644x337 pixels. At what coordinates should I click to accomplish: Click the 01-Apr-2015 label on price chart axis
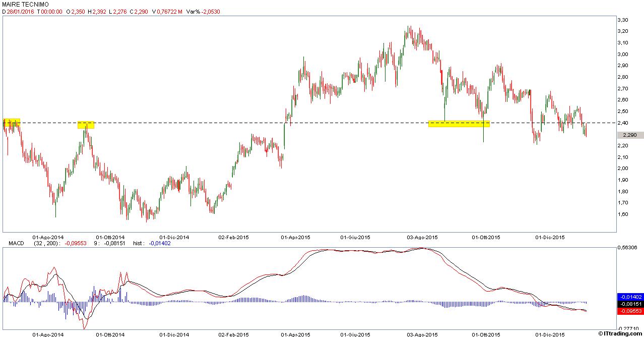coord(295,237)
